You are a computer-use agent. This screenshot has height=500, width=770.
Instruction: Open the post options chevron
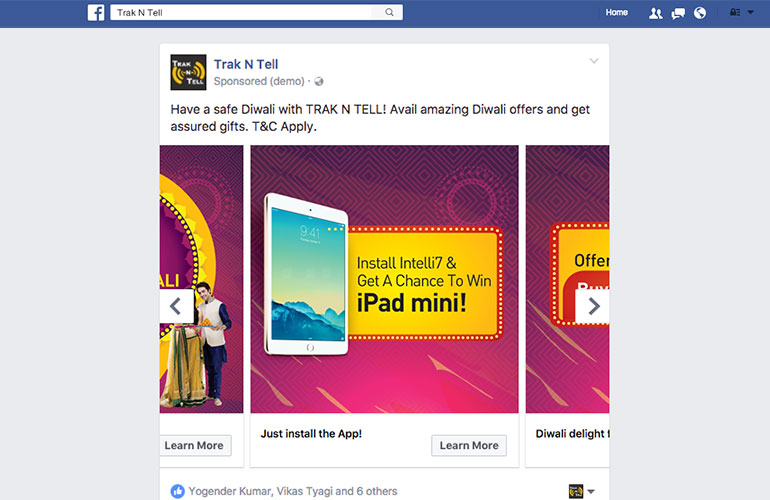coord(594,61)
